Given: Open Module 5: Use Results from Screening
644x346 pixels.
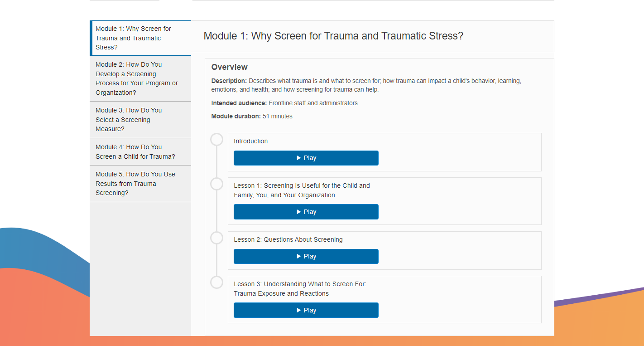Looking at the screenshot, I should click(140, 184).
